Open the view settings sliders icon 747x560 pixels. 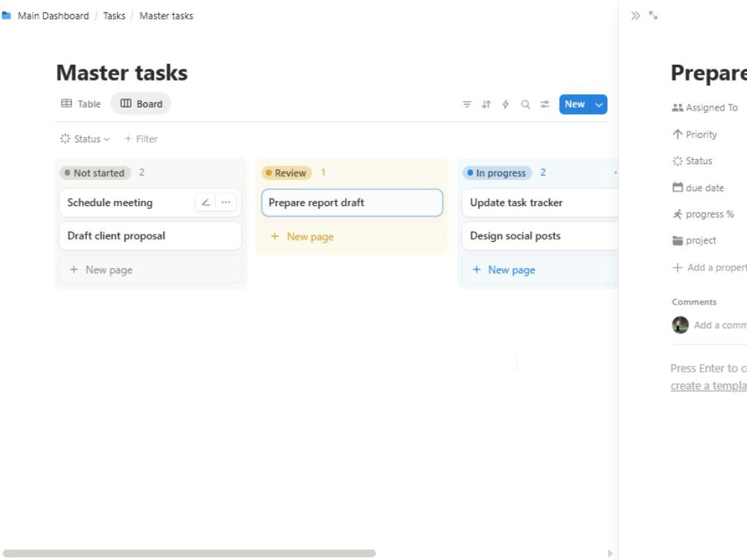pyautogui.click(x=545, y=105)
